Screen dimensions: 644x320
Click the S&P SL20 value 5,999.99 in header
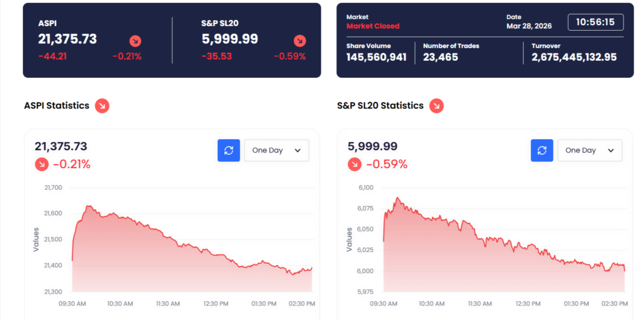click(230, 39)
